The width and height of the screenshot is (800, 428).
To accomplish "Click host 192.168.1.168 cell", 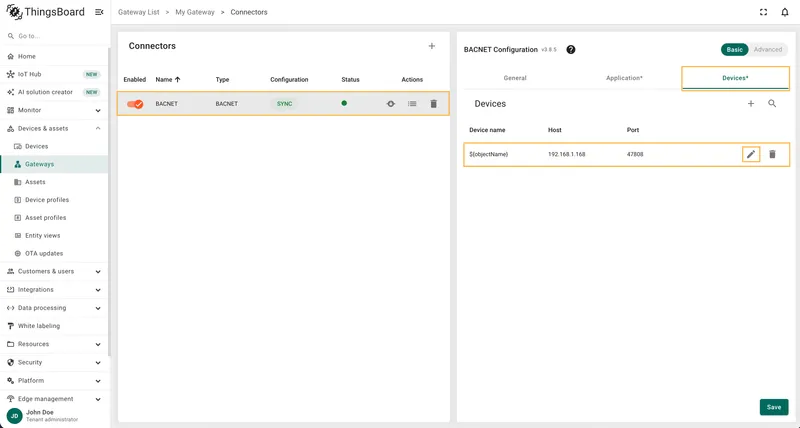I will tap(567, 154).
